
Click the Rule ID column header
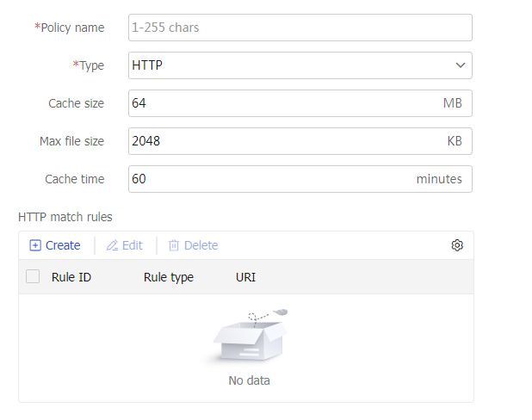point(71,277)
